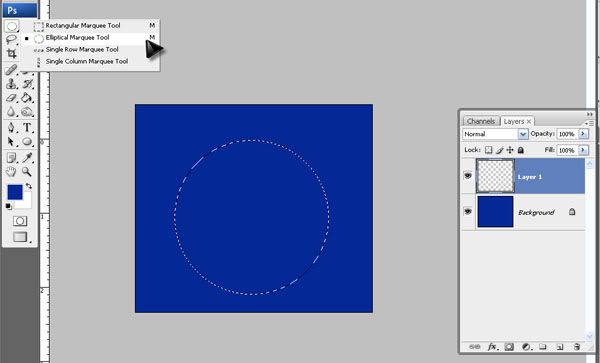This screenshot has height=363, width=600.
Task: Click the blue foreground color swatch
Action: coord(15,192)
